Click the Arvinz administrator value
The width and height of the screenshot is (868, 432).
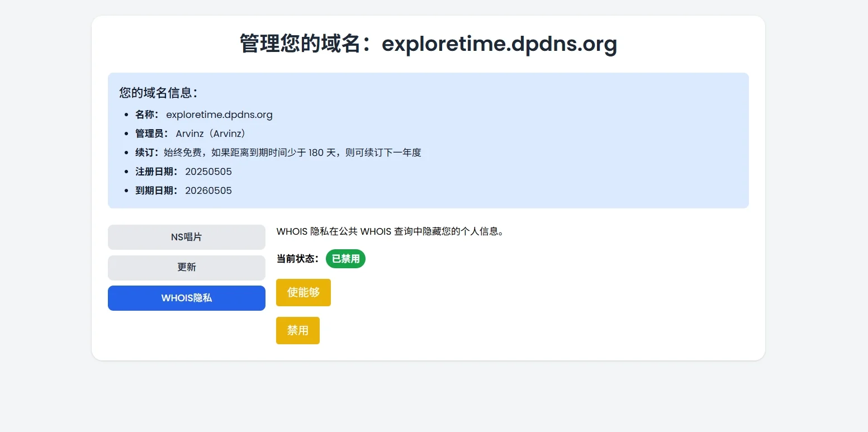tap(211, 134)
